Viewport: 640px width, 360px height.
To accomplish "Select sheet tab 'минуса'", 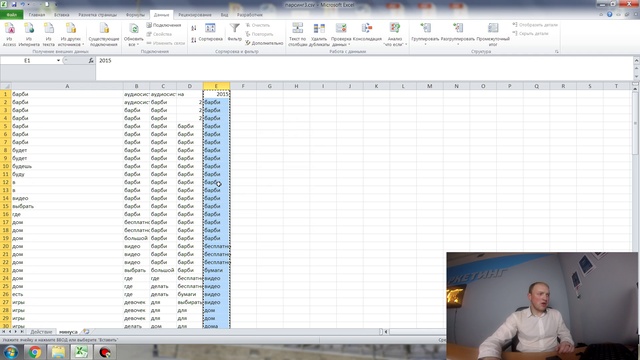I will click(68, 332).
